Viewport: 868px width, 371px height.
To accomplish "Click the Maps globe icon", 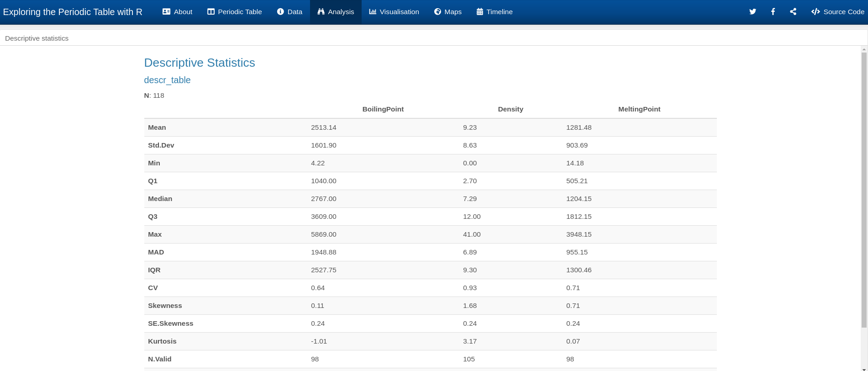I will point(437,12).
